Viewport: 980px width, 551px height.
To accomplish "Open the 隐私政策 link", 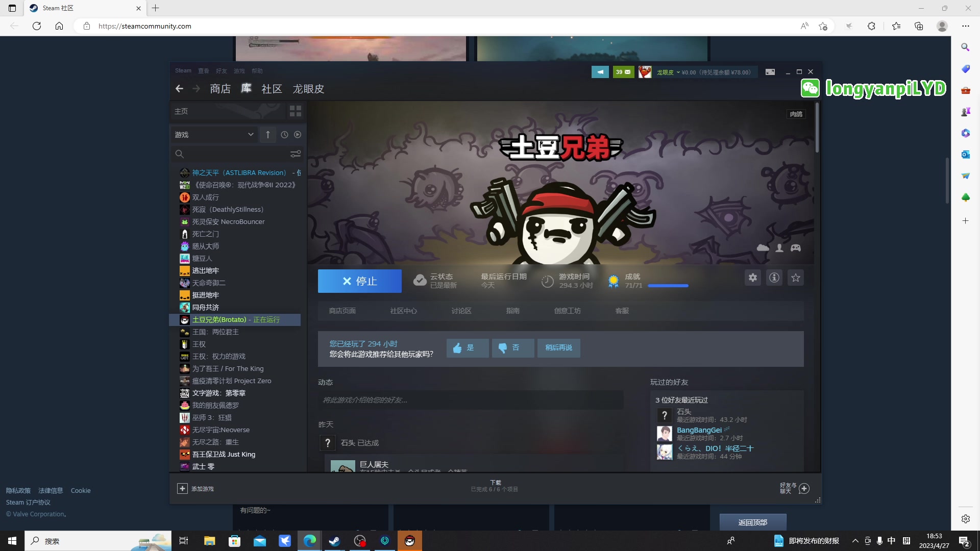I will 18,491.
